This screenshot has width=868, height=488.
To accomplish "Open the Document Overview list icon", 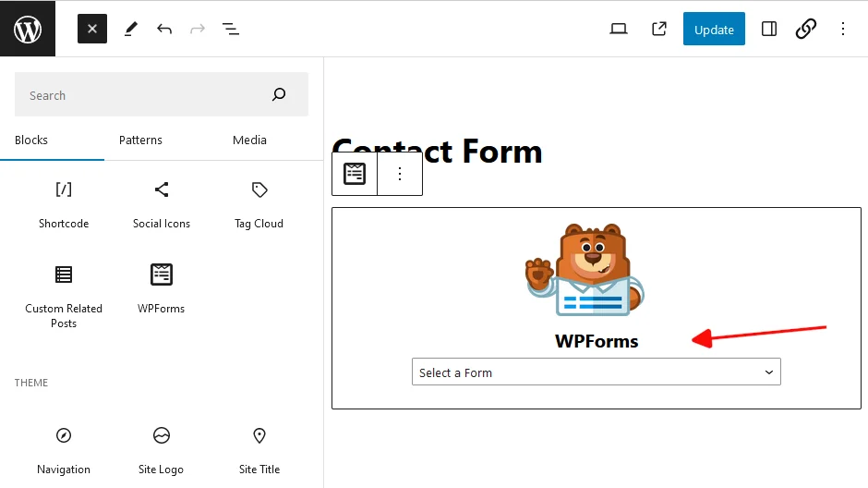I will point(231,29).
